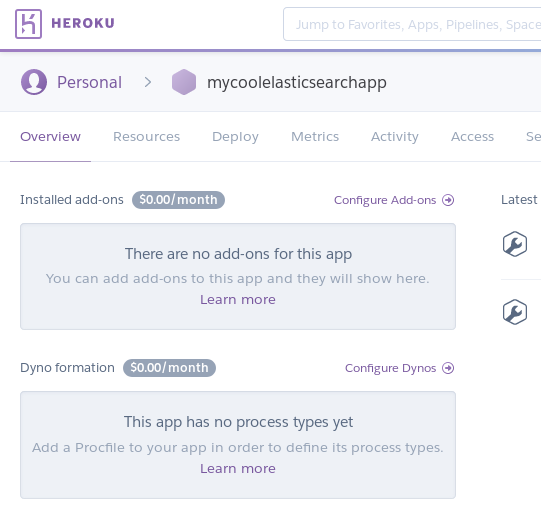Click the 'Add a Procfile' description text

[238, 448]
